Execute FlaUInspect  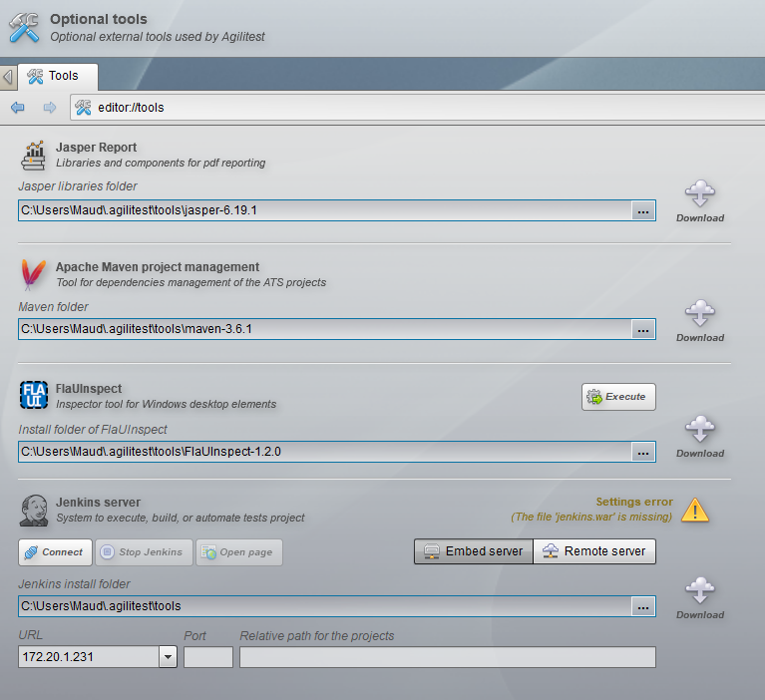coord(618,397)
